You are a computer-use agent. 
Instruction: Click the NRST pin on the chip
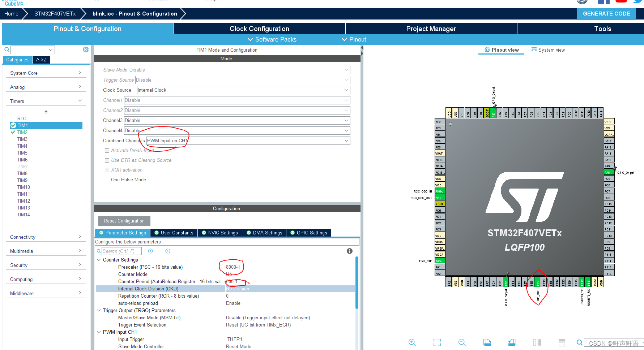440,204
